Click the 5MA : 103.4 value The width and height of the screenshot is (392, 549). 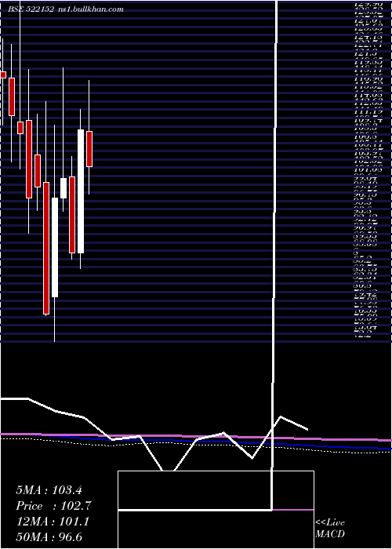[49, 490]
